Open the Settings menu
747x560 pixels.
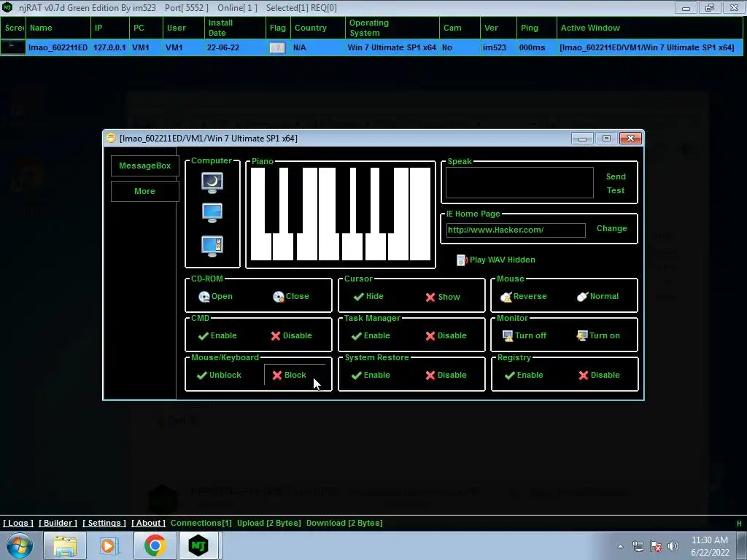pos(104,523)
